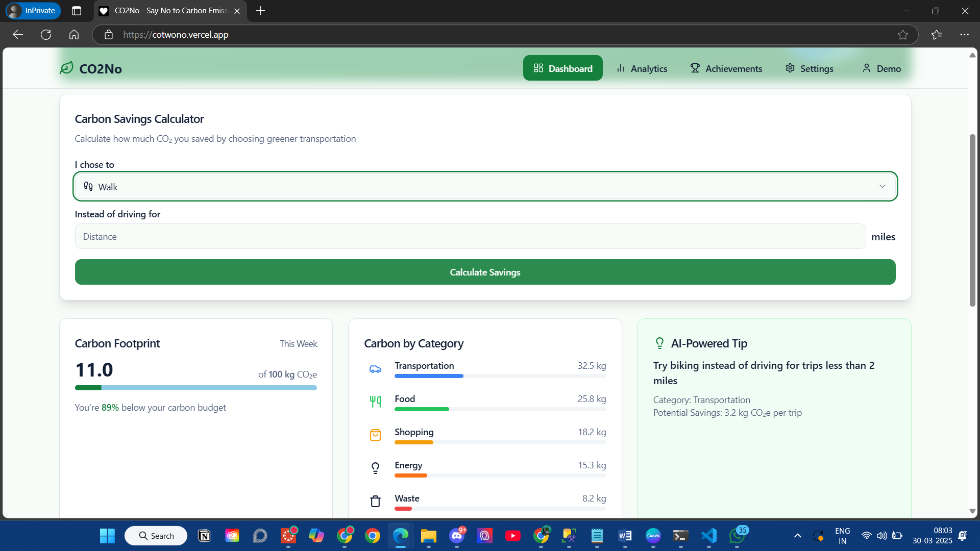Open Visual Studio Code from taskbar
980x551 pixels.
[x=709, y=536]
